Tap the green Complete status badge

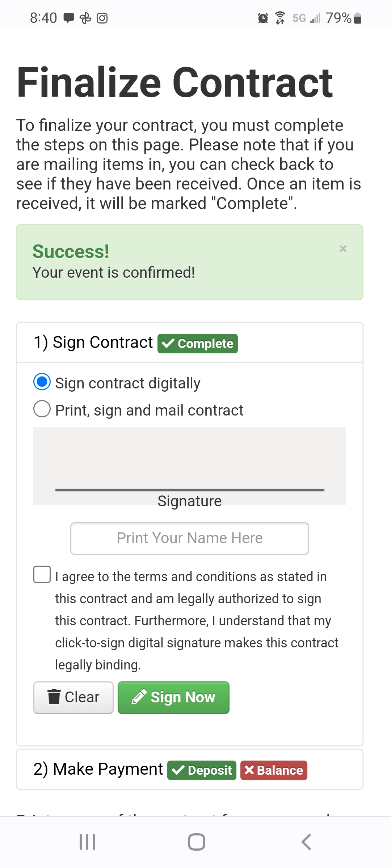[198, 344]
